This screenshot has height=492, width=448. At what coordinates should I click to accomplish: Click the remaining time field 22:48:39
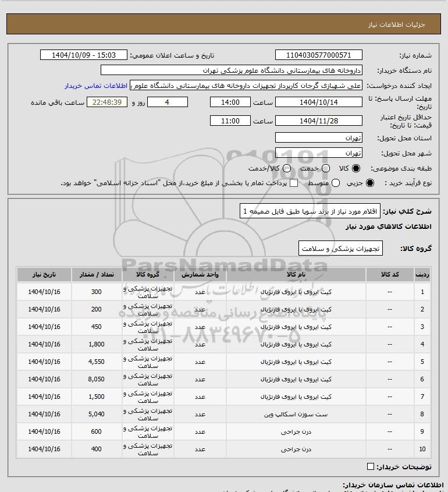[107, 102]
